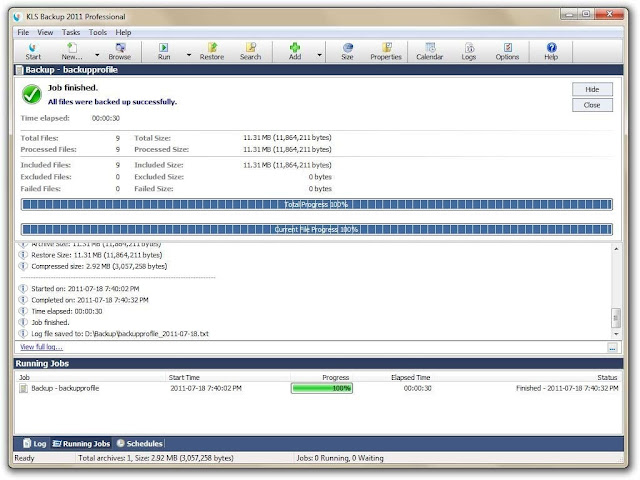Click the Run toolbar icon
The image size is (640, 480).
(x=164, y=51)
